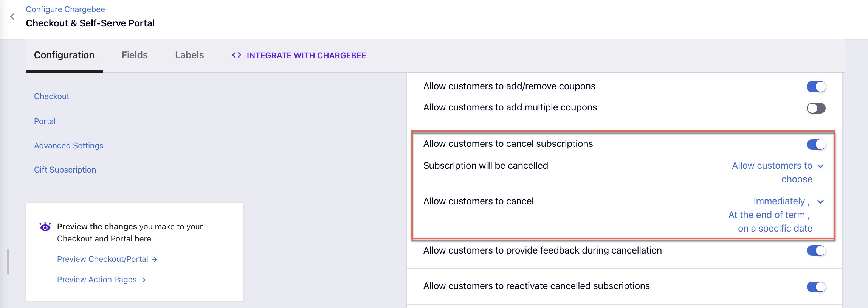
Task: Open the Allow customers to cancel dropdown
Action: (x=820, y=202)
